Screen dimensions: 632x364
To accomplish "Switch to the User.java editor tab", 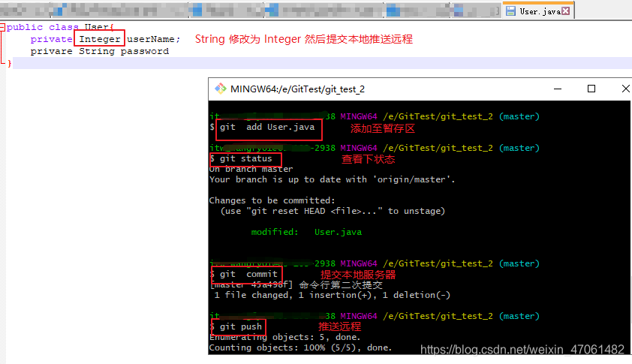I will coord(538,11).
